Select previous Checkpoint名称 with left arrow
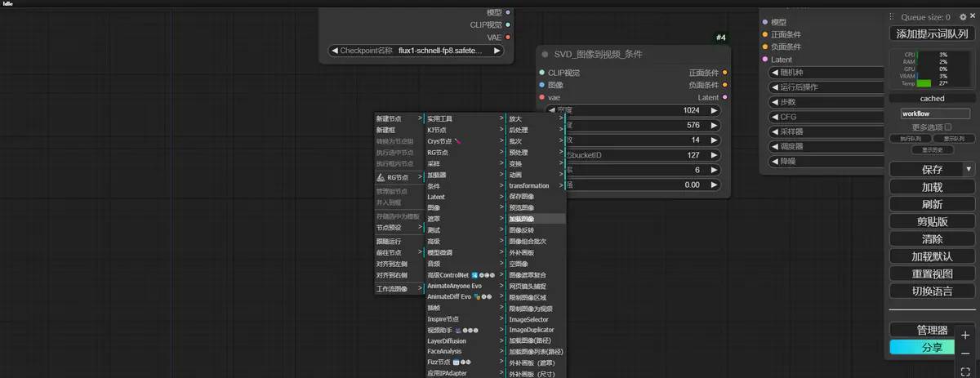The width and height of the screenshot is (980, 378). coord(334,51)
